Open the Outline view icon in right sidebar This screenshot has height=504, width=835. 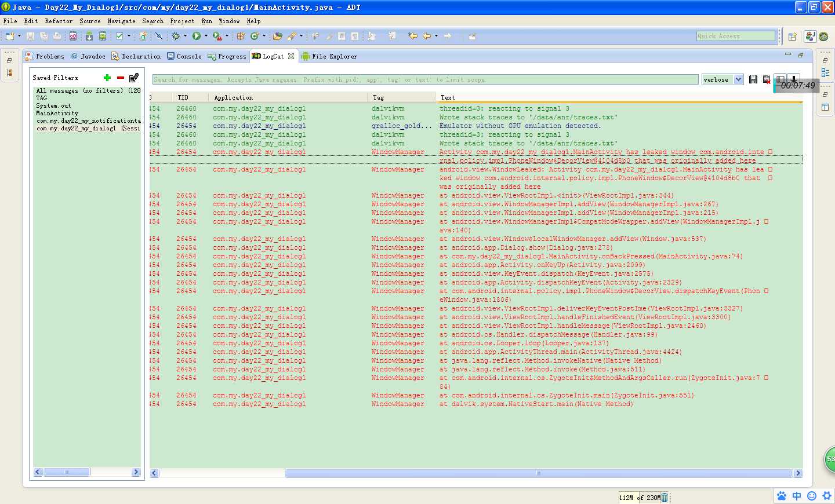[825, 72]
